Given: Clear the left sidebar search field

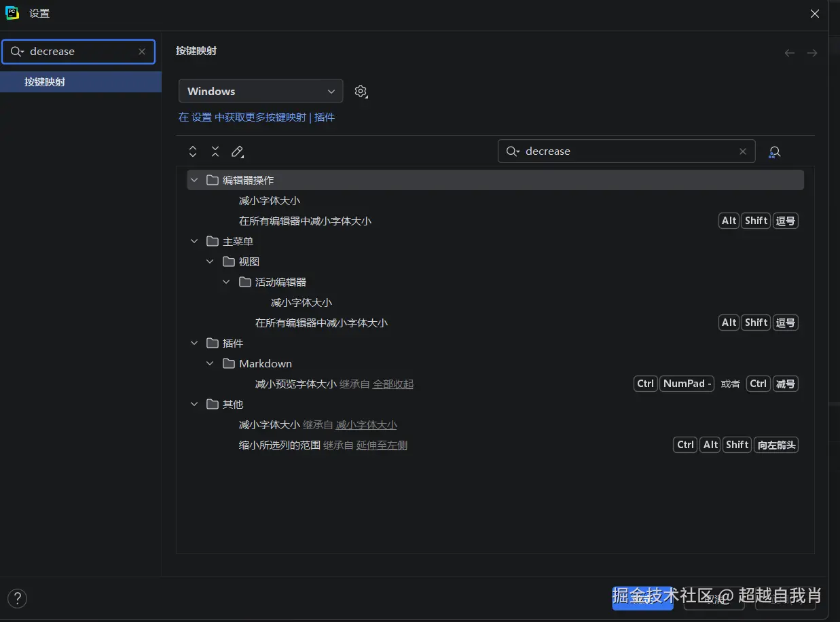Looking at the screenshot, I should coord(142,52).
